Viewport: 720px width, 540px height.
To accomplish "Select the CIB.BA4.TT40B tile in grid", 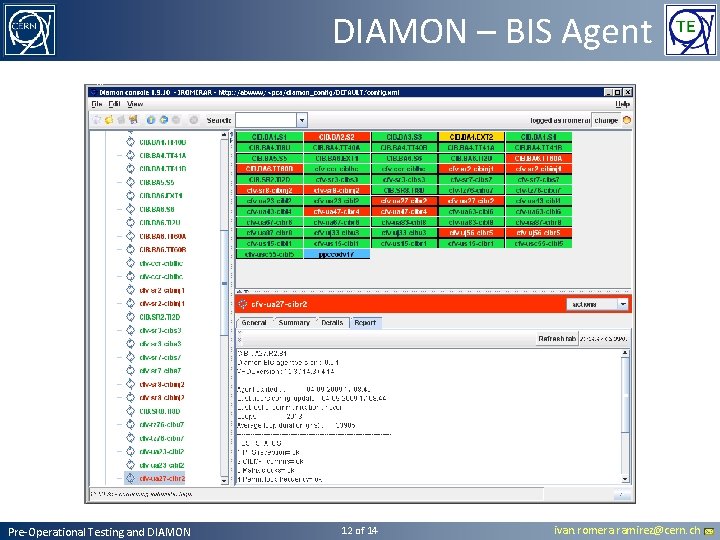I will point(404,147).
